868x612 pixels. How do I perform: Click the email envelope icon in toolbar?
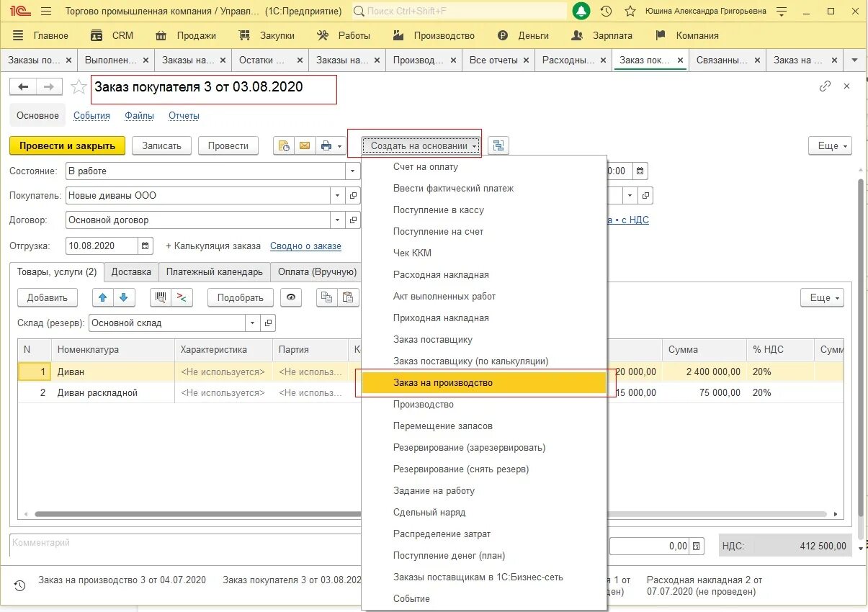(x=305, y=145)
